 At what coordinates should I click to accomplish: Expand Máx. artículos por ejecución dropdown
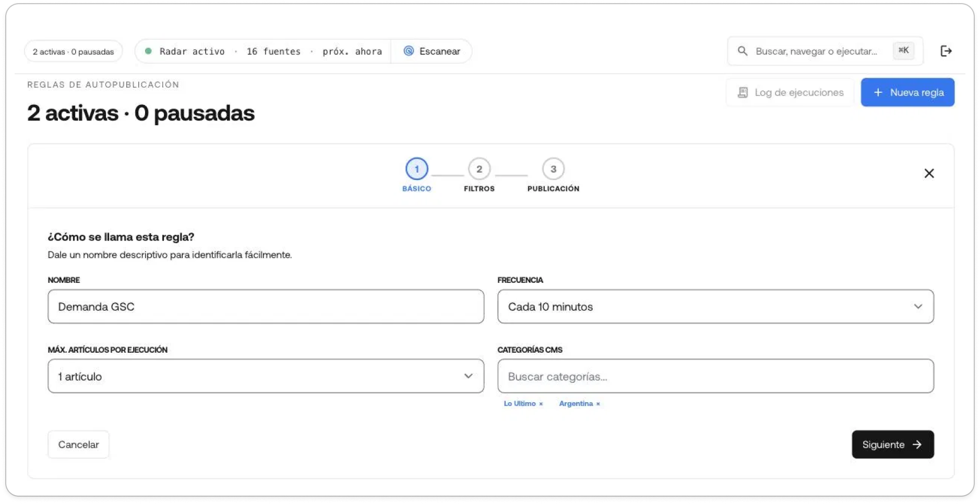[x=266, y=376]
